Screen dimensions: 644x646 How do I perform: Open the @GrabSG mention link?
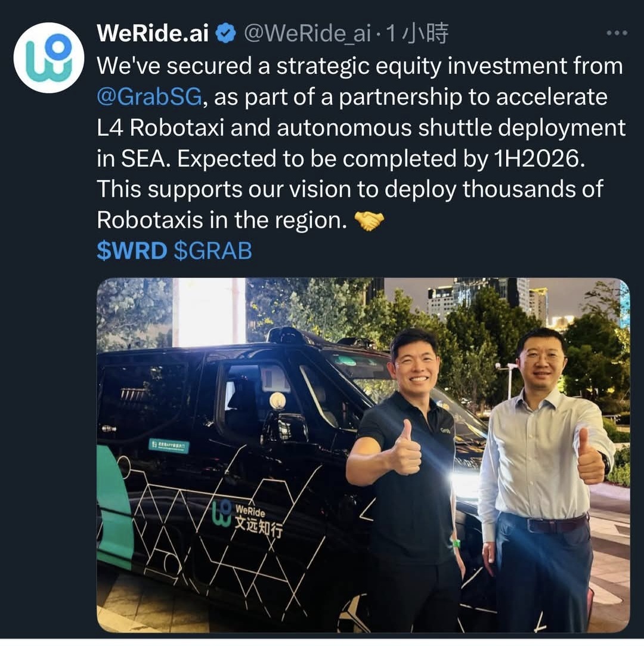click(150, 97)
